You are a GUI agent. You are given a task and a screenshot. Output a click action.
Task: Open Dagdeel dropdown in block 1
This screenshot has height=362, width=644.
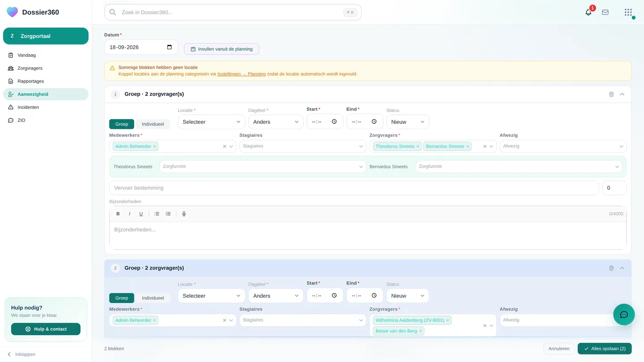tap(276, 122)
